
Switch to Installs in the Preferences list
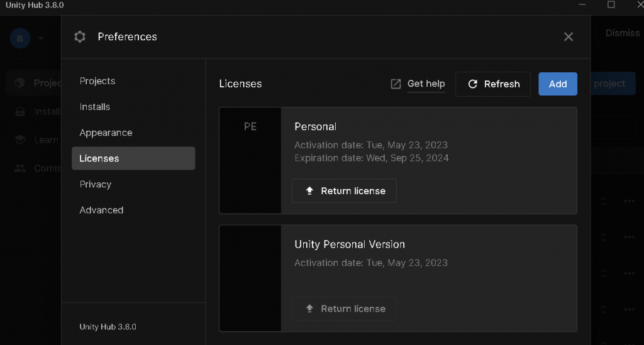[95, 107]
